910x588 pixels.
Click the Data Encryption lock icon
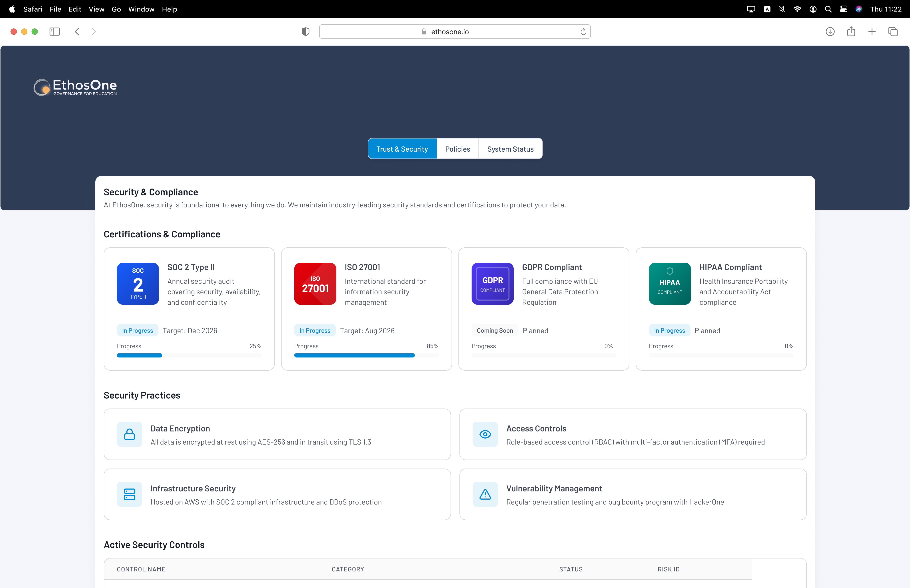click(x=130, y=434)
